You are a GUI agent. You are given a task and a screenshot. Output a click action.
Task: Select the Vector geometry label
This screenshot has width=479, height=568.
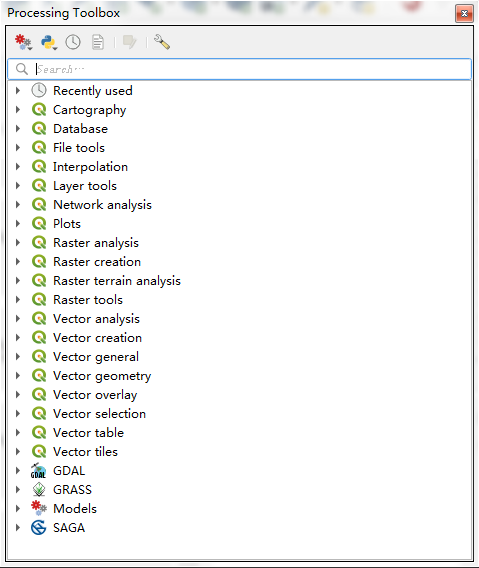coord(102,376)
